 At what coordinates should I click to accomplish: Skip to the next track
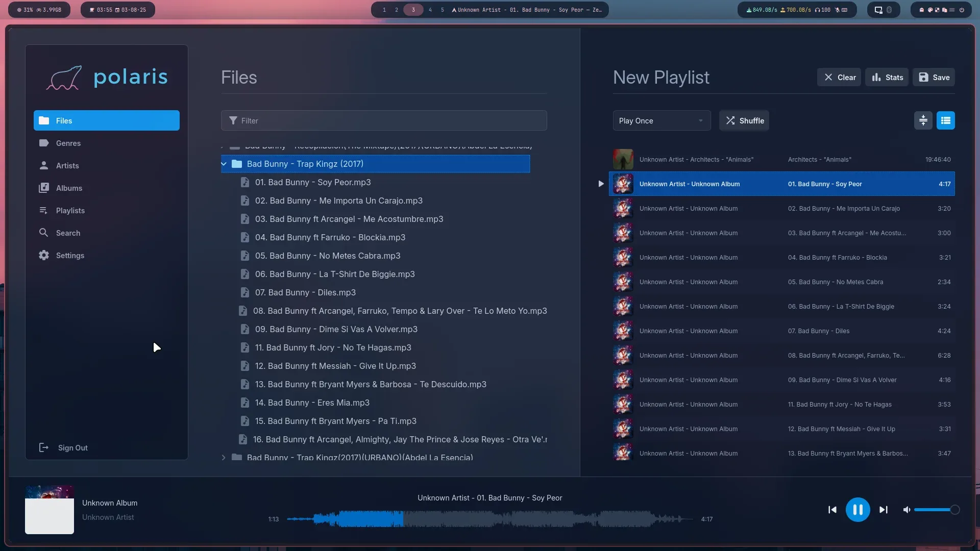[884, 510]
